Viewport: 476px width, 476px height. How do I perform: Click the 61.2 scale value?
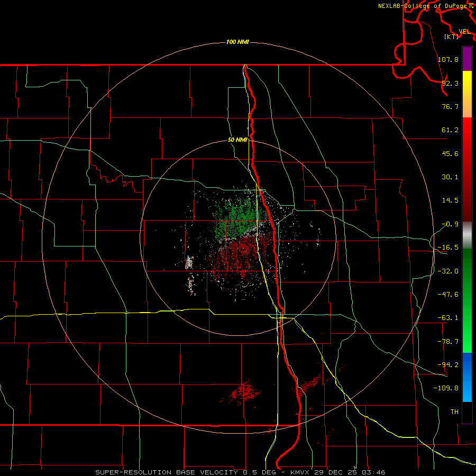point(450,130)
